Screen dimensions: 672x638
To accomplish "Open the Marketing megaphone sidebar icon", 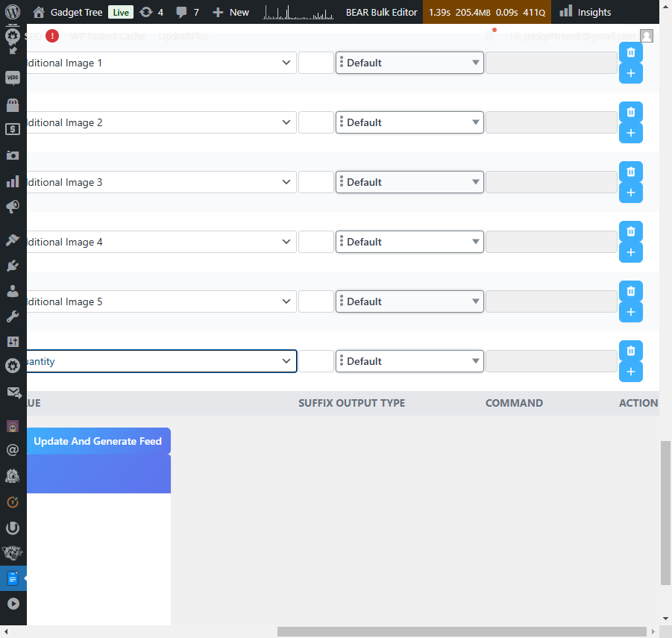I will pyautogui.click(x=13, y=207).
